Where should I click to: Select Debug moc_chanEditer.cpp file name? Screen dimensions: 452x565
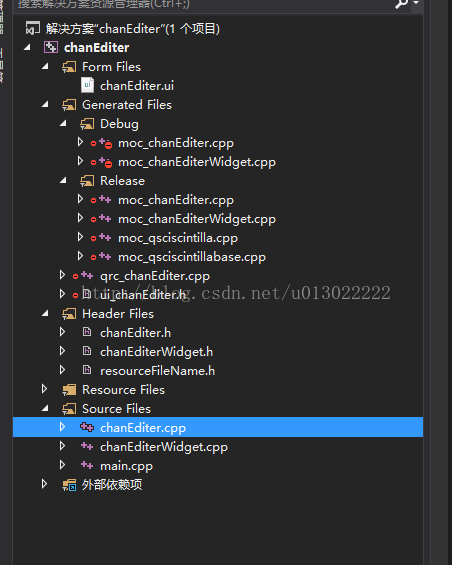pos(176,143)
